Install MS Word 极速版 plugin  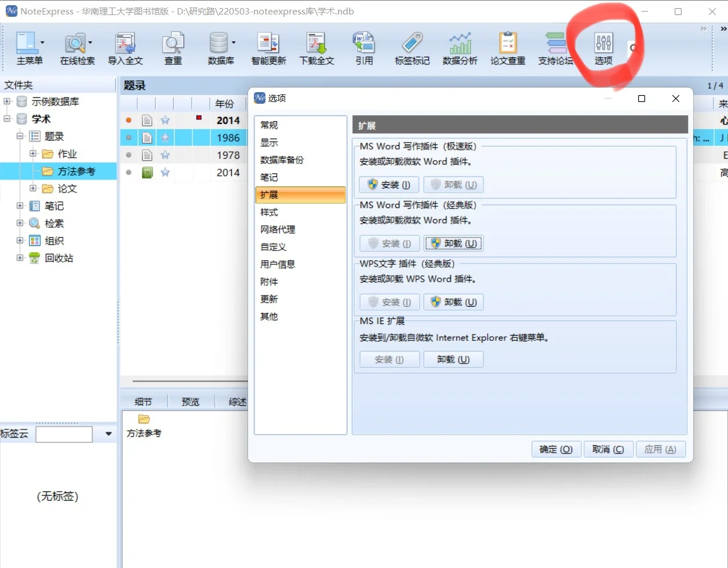pos(390,185)
